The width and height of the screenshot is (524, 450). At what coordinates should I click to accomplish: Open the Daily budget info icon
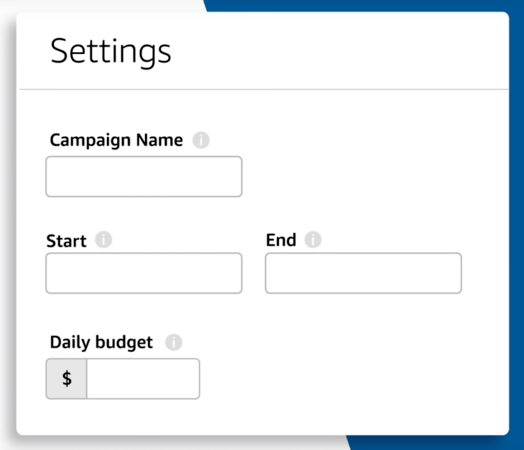tap(173, 342)
